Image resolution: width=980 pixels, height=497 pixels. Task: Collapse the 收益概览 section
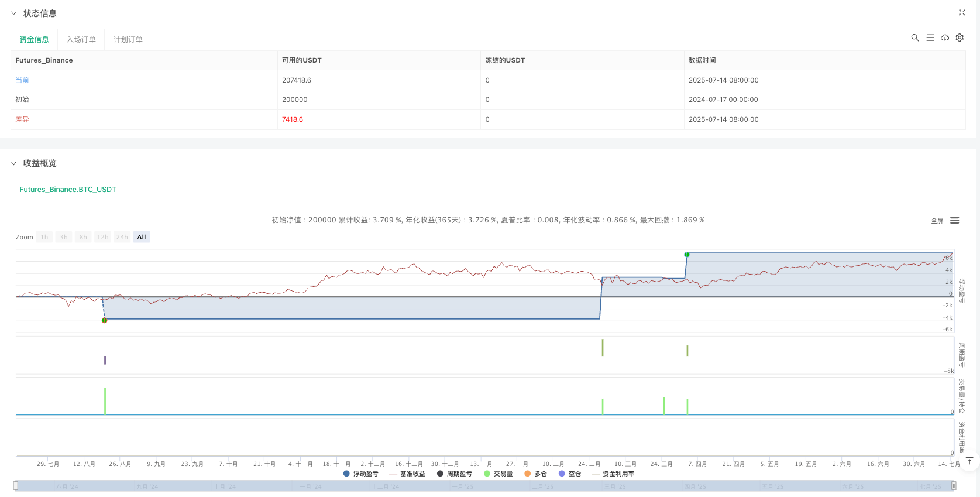coord(14,163)
